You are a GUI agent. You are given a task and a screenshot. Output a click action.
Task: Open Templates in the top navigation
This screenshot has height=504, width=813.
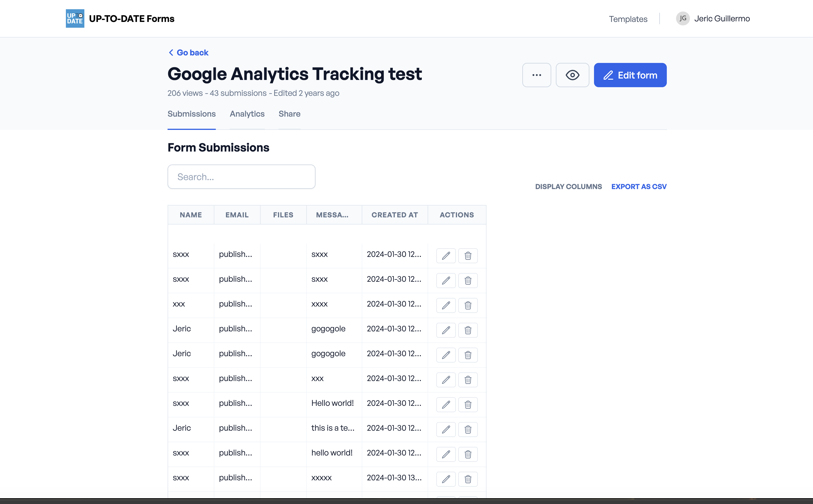click(628, 19)
